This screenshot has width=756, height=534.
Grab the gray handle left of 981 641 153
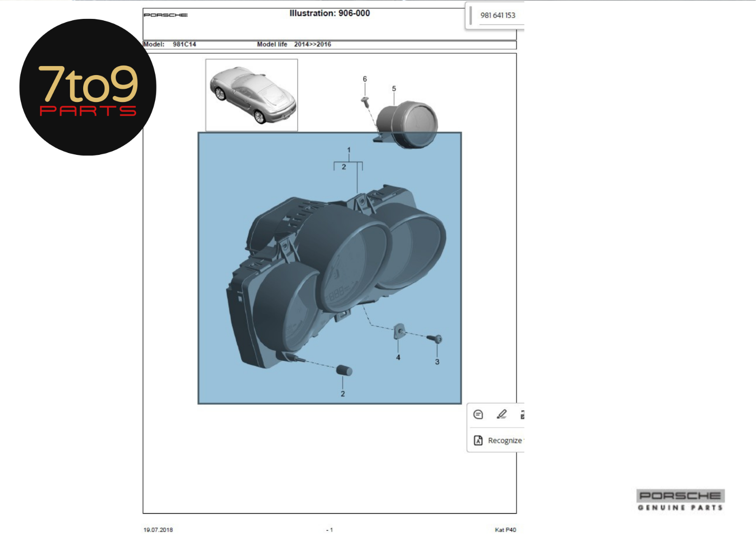click(471, 16)
